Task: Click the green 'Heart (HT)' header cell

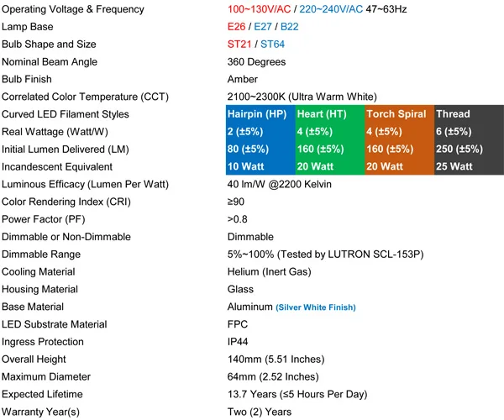Action: [x=330, y=113]
